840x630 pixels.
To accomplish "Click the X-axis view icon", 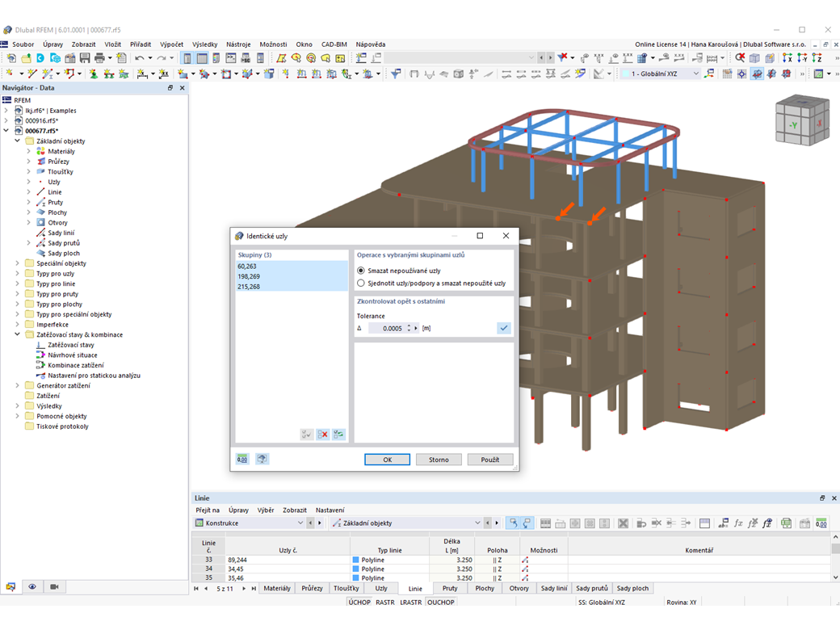I will point(787,58).
